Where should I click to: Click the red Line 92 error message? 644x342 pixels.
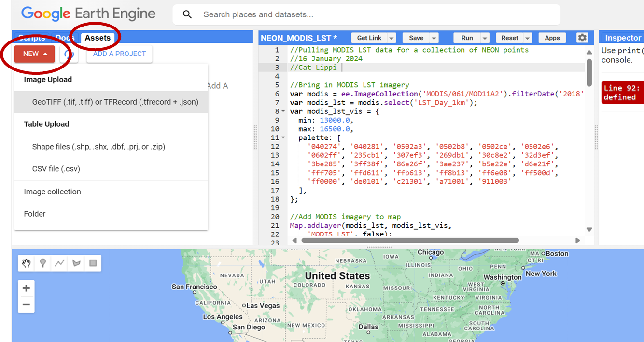pos(623,93)
